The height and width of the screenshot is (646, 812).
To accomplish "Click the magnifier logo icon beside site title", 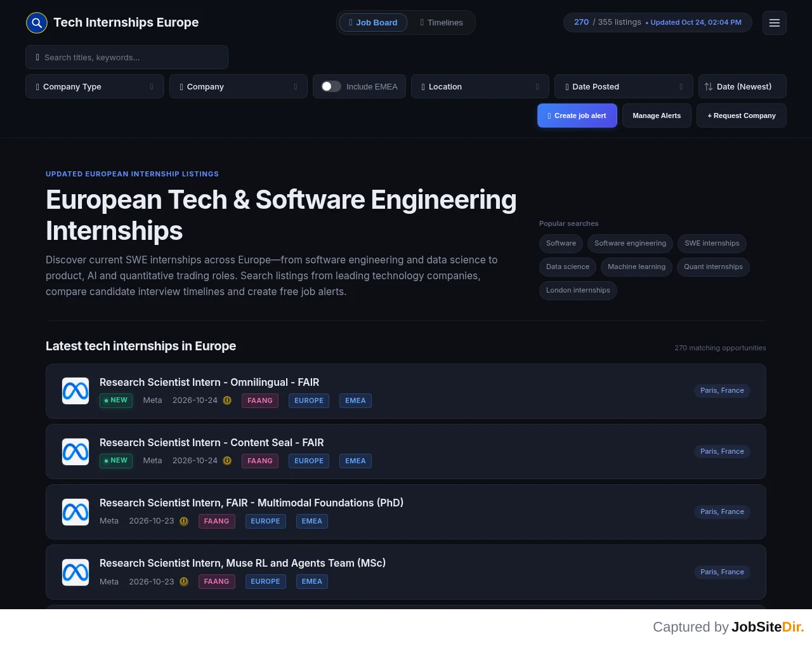I will 37,23.
